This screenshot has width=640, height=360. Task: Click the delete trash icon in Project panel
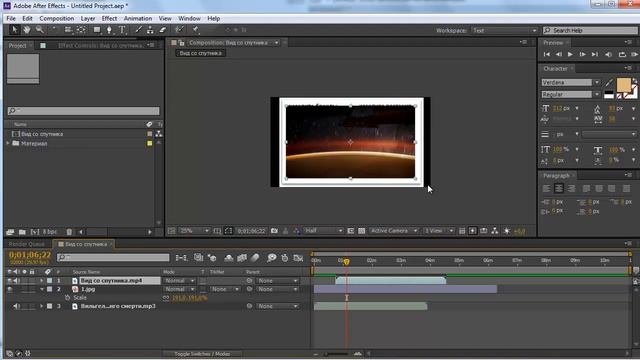(69, 232)
